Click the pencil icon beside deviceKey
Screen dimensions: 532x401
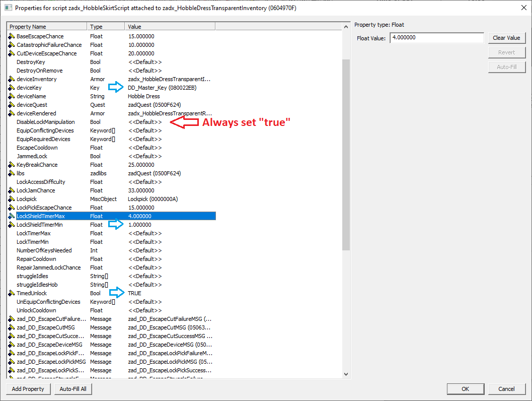tap(11, 88)
